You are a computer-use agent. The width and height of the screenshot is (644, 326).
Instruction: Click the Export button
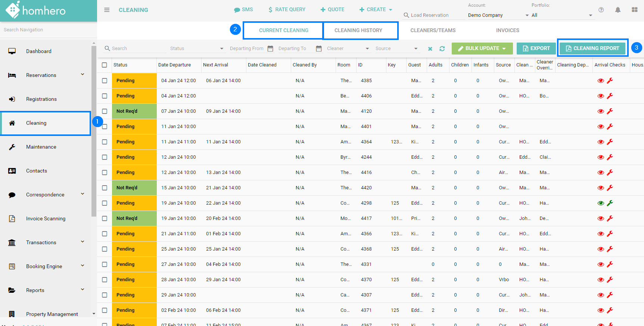[536, 48]
